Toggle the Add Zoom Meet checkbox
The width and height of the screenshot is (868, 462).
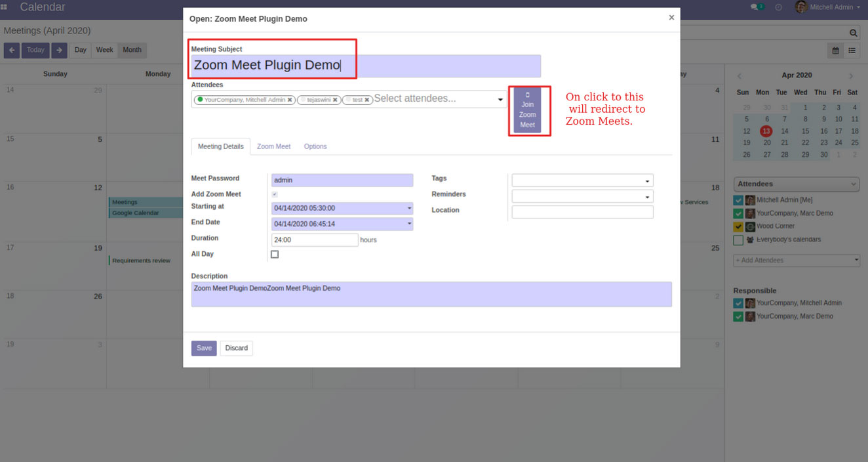275,194
